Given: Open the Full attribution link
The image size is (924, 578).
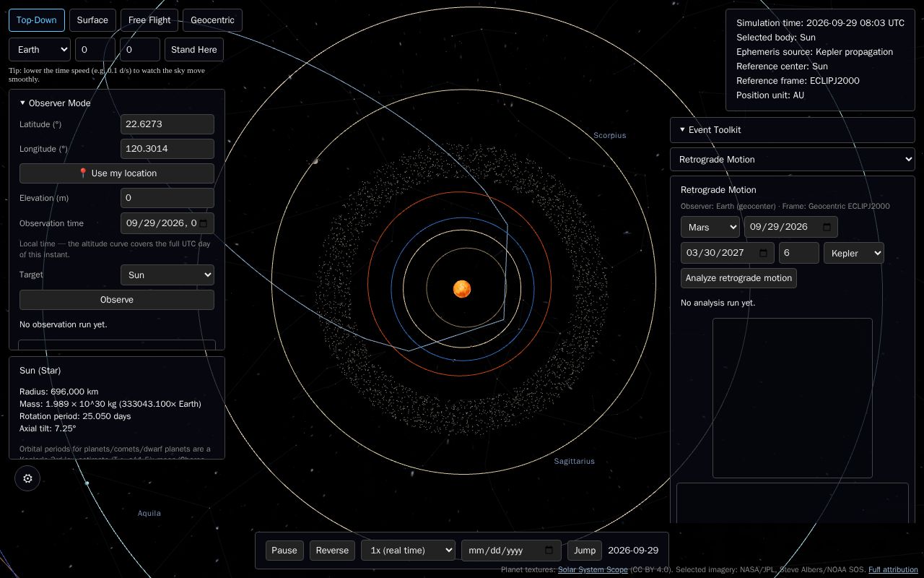Looking at the screenshot, I should 893,570.
